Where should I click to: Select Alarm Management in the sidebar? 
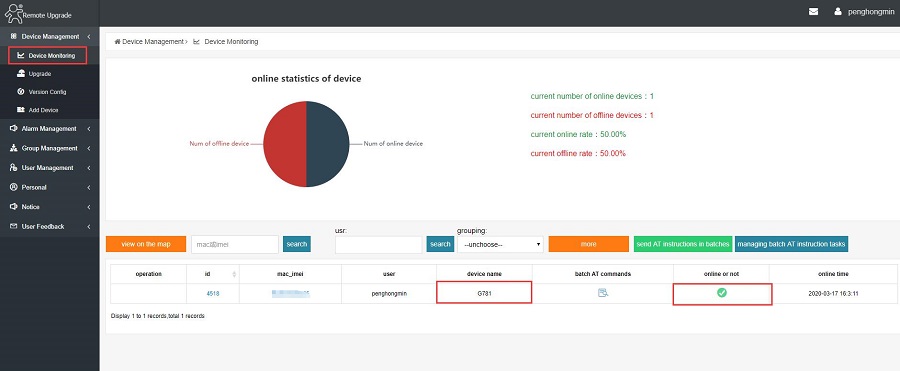point(49,129)
